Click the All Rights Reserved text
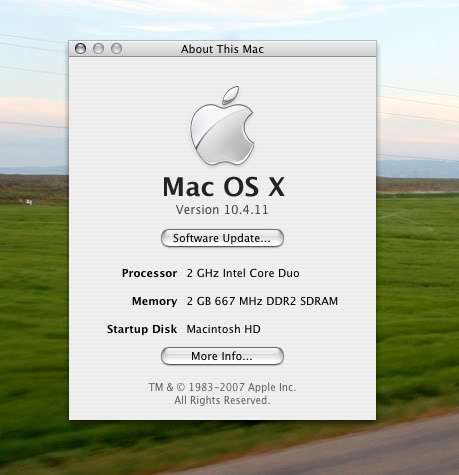This screenshot has height=475, width=459. pyautogui.click(x=222, y=400)
